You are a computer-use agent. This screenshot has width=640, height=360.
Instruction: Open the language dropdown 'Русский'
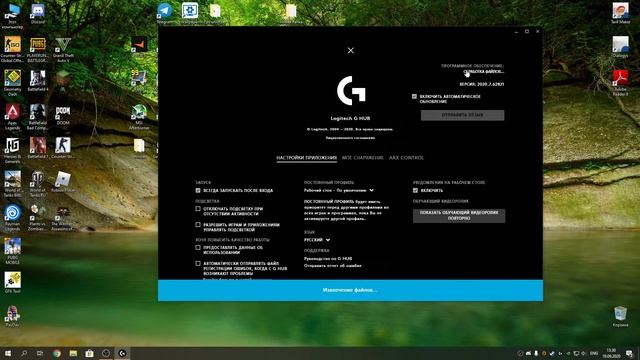coord(317,240)
